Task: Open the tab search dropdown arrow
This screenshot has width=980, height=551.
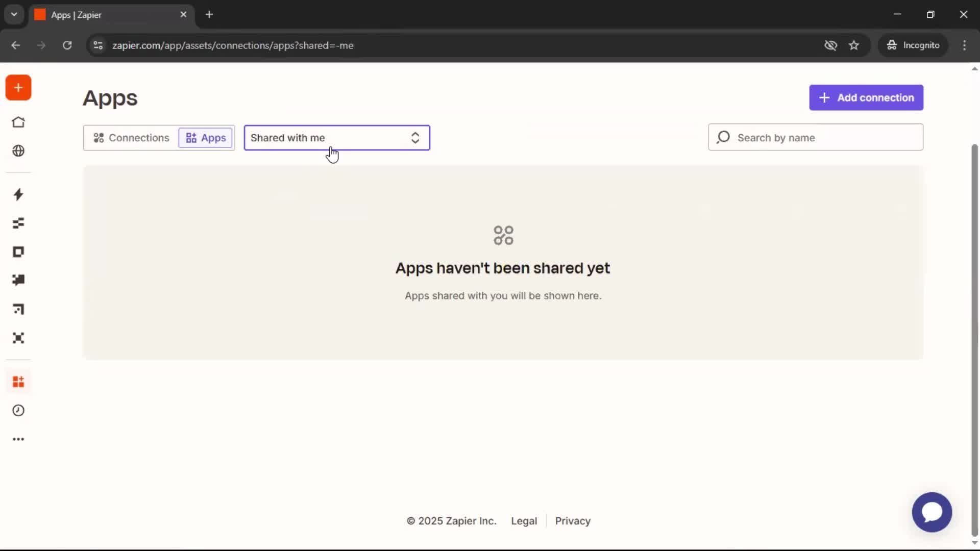Action: [x=14, y=15]
